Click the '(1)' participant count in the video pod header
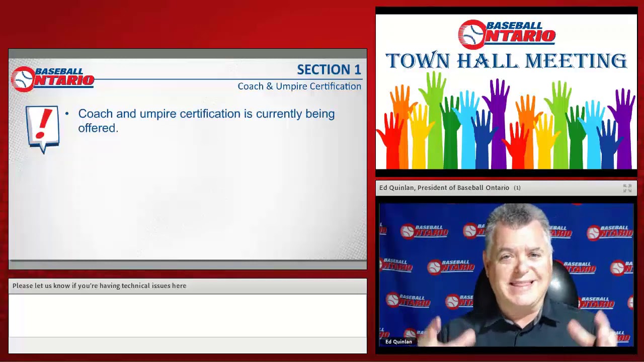 [517, 188]
